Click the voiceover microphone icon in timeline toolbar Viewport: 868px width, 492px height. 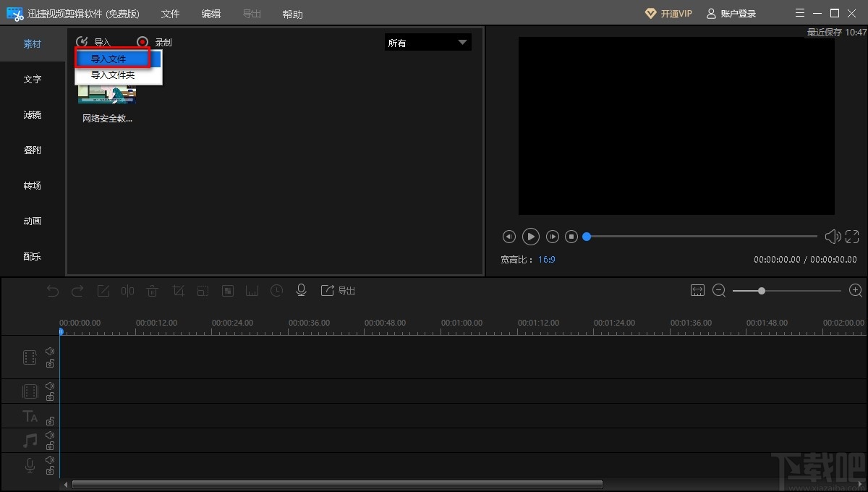coord(302,290)
